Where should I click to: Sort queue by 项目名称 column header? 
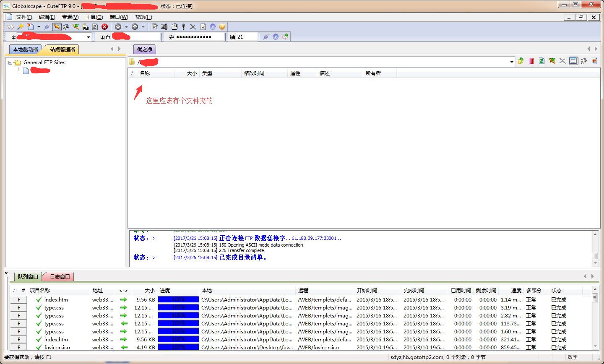point(59,291)
